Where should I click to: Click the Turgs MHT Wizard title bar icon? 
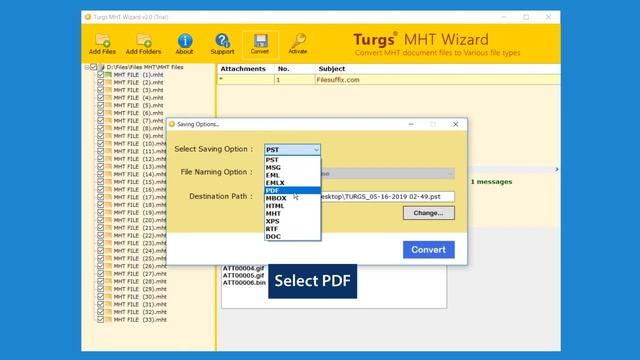88,17
